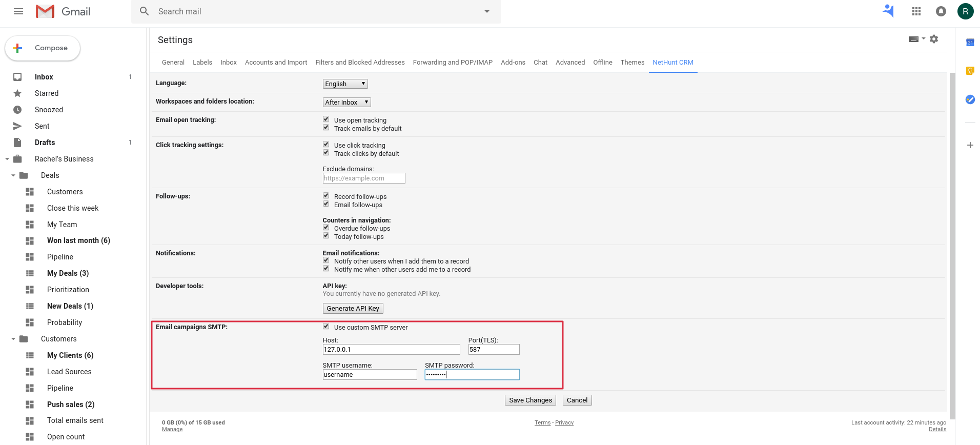Click the Gmail logo
The height and width of the screenshot is (445, 980).
coord(63,11)
